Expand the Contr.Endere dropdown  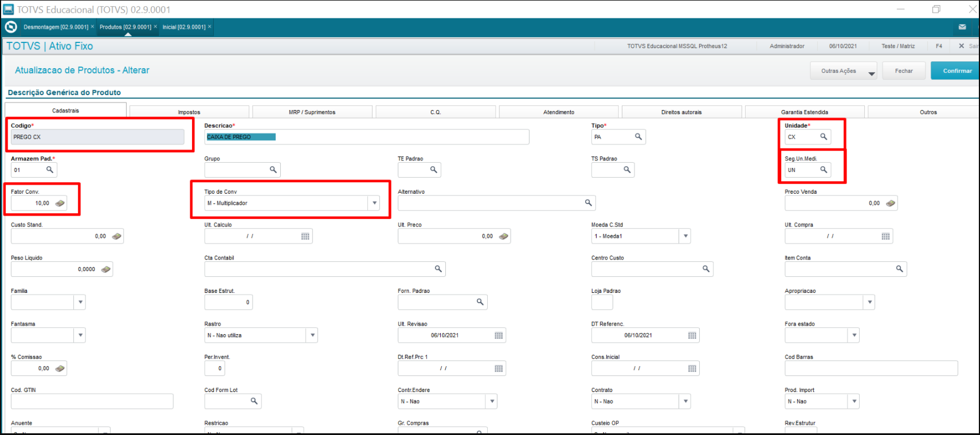(x=492, y=401)
